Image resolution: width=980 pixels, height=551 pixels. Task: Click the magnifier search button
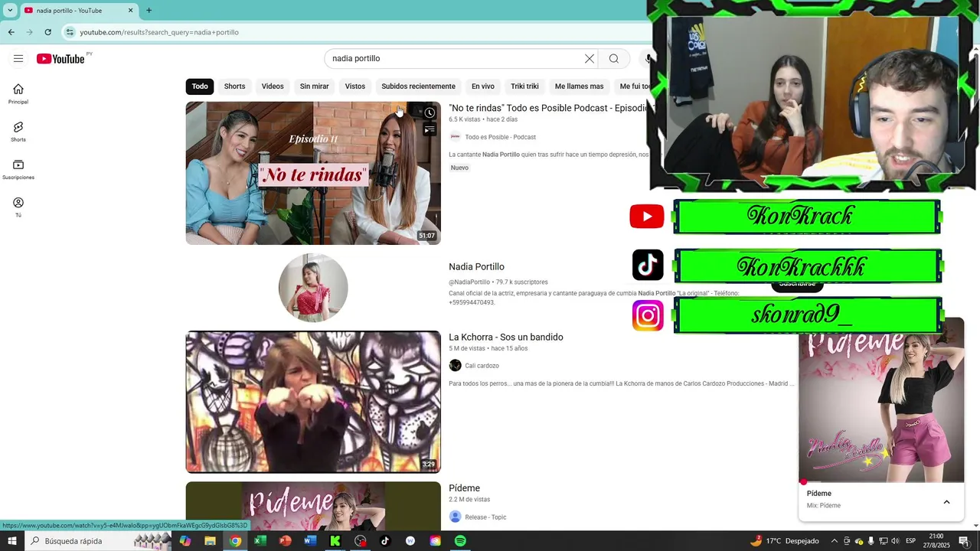point(614,59)
